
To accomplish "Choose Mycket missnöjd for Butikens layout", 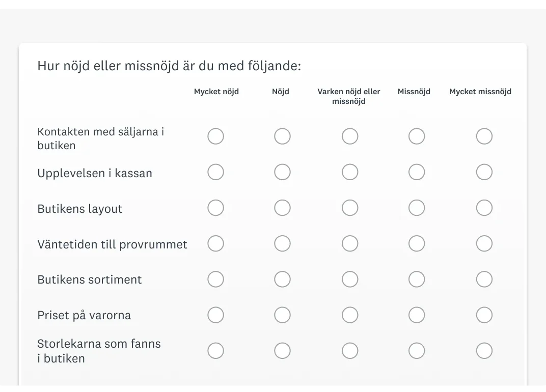I will point(484,208).
